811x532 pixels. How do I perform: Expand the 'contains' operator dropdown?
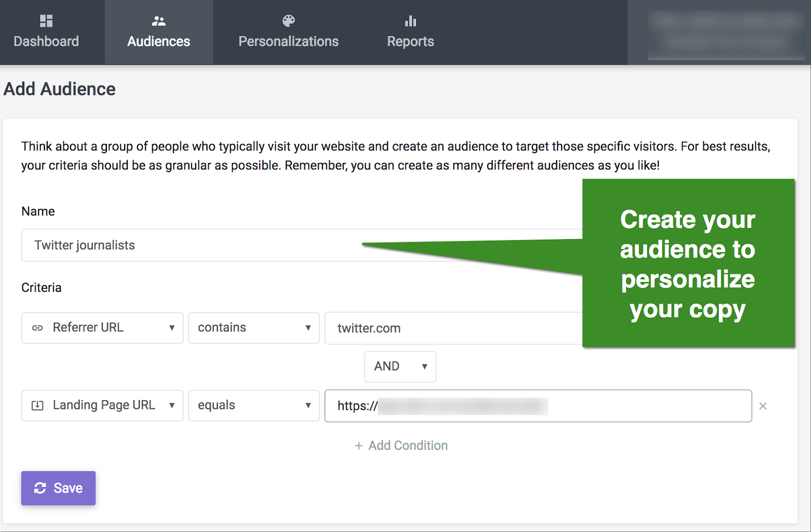coord(253,328)
